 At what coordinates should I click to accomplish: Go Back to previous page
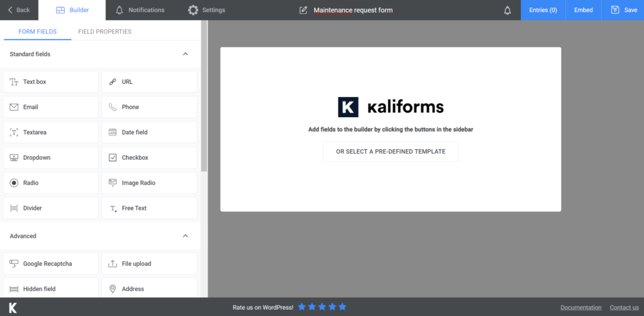[x=19, y=10]
